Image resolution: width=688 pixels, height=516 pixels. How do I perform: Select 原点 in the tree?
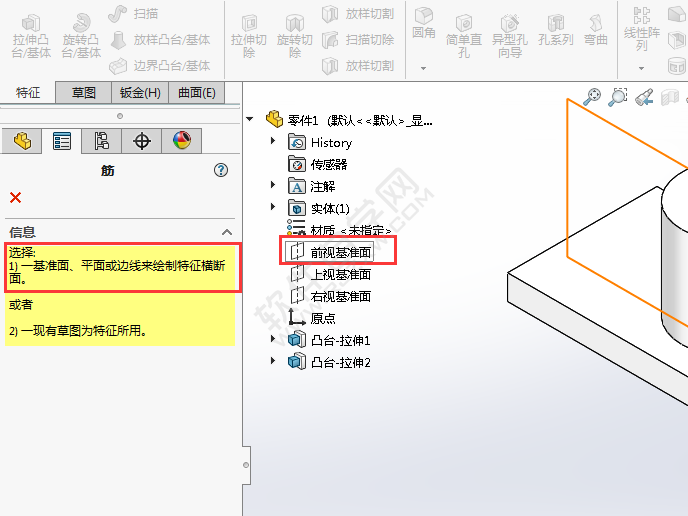click(x=312, y=318)
